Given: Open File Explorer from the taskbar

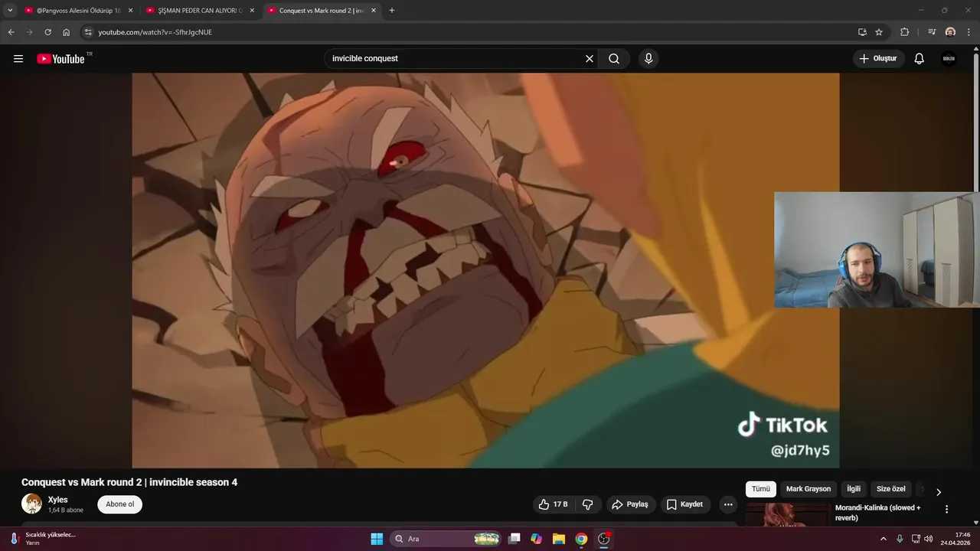Looking at the screenshot, I should (559, 539).
